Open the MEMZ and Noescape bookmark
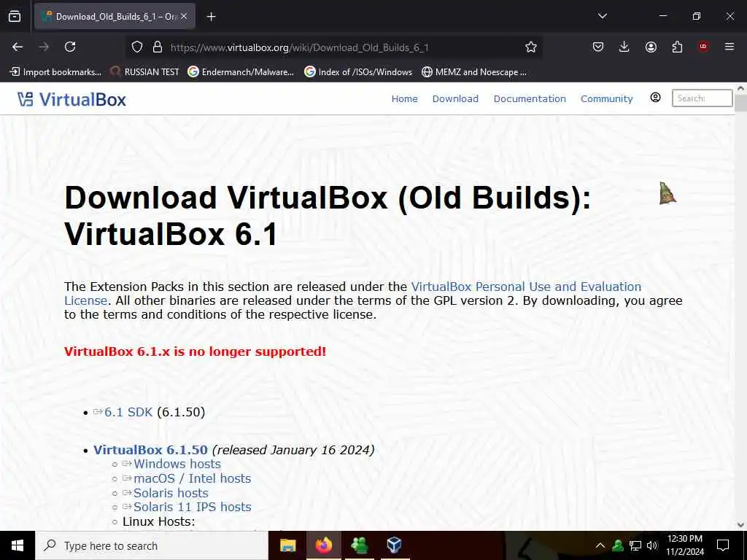Screen dimensions: 747x560 coord(474,72)
